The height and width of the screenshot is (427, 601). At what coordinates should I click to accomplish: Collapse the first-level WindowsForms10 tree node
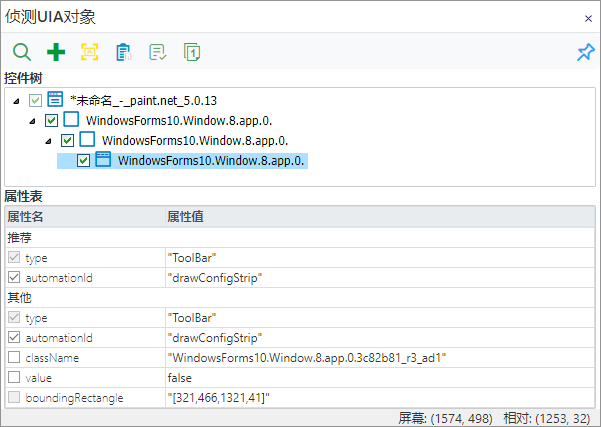pyautogui.click(x=33, y=122)
